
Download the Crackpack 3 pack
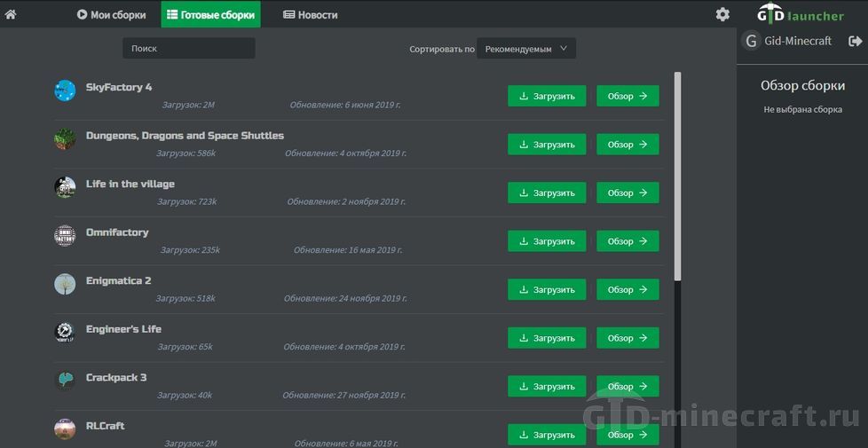pos(547,387)
